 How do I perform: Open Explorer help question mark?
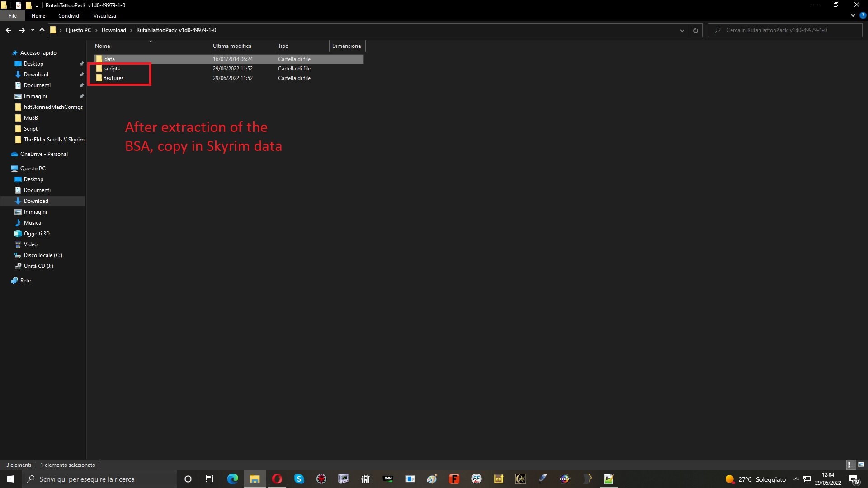pyautogui.click(x=863, y=15)
